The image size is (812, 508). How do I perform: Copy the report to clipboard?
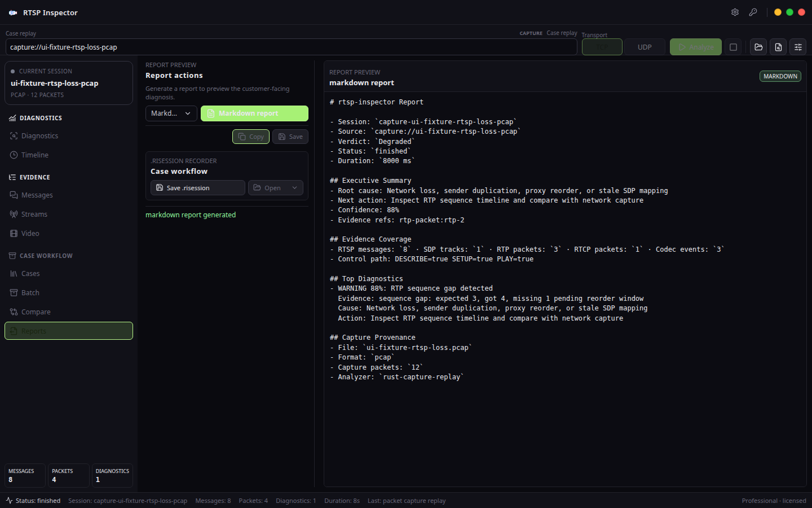(x=251, y=137)
